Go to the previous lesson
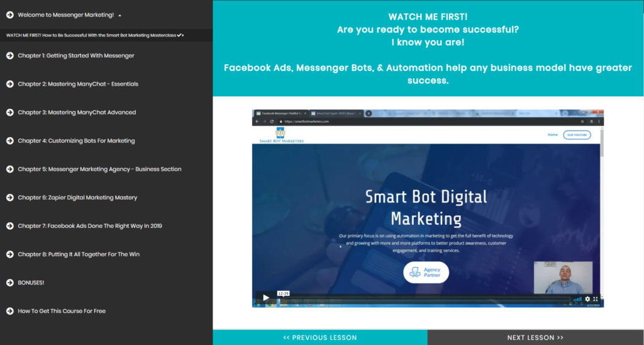The width and height of the screenshot is (644, 345). pos(320,337)
